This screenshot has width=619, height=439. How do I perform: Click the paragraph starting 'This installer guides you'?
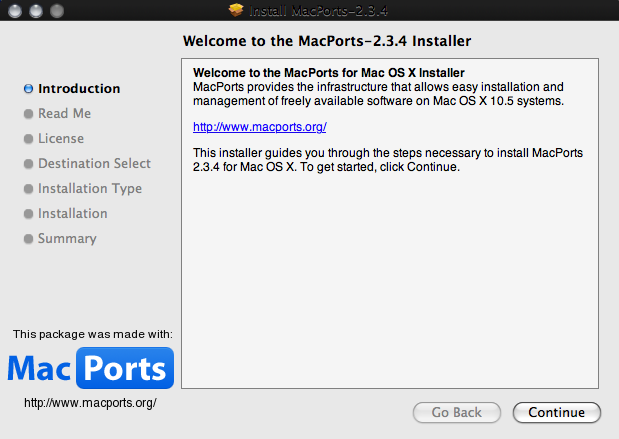(388, 160)
